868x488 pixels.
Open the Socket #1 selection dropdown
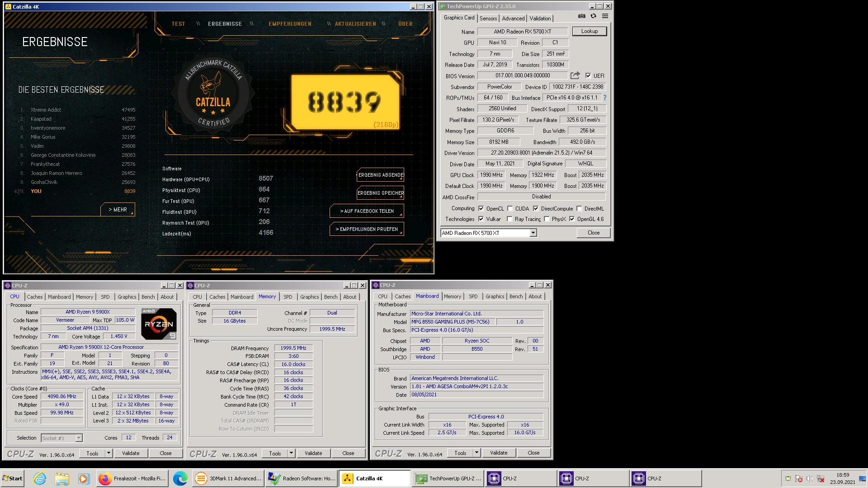[79, 438]
